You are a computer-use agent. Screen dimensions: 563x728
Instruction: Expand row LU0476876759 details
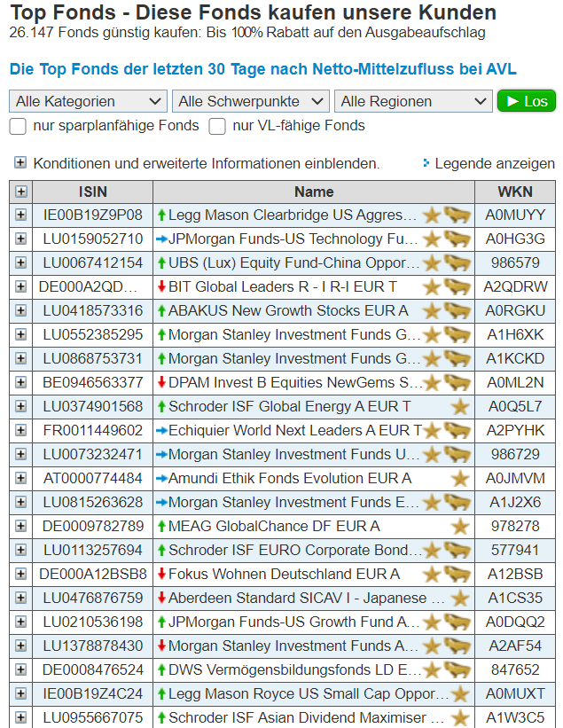pos(21,598)
